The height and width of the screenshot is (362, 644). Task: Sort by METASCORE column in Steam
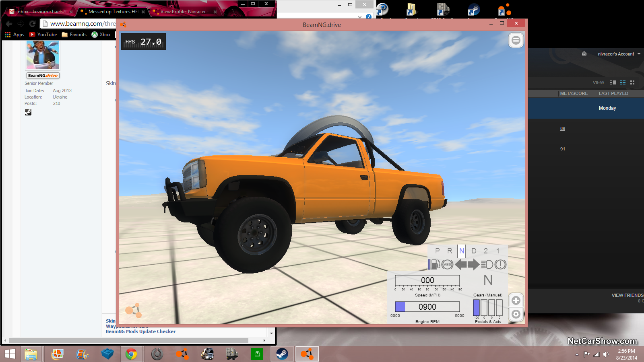[x=574, y=93]
